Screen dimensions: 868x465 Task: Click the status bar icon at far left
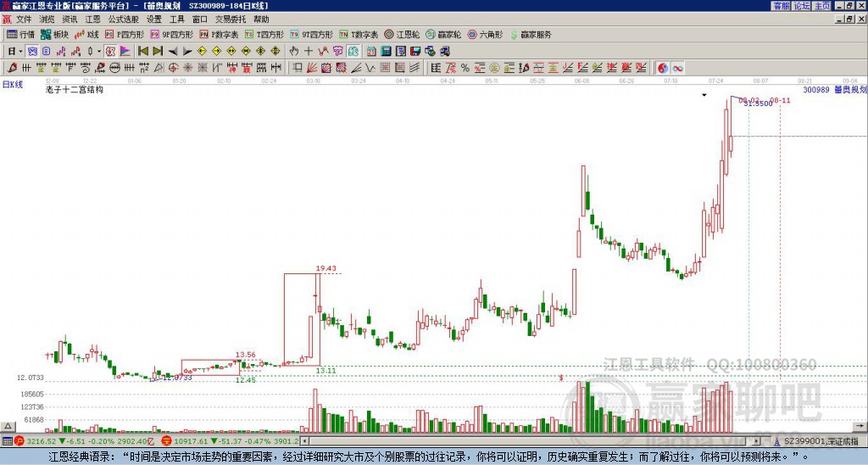coord(7,441)
